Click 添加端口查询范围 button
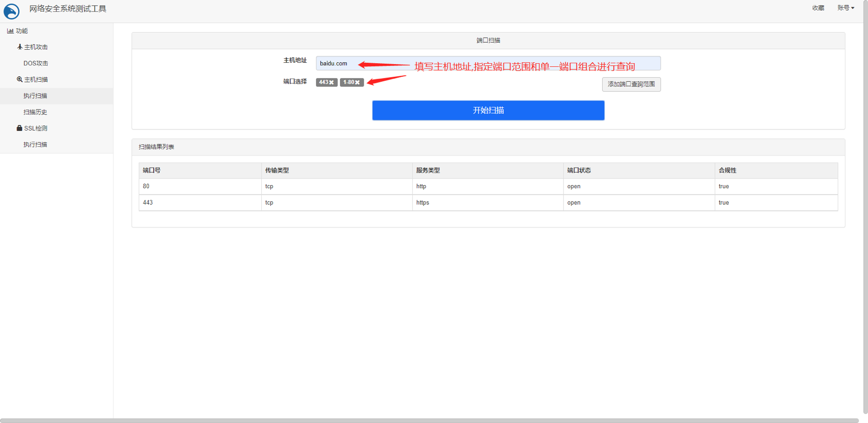This screenshot has height=423, width=868. (x=631, y=84)
